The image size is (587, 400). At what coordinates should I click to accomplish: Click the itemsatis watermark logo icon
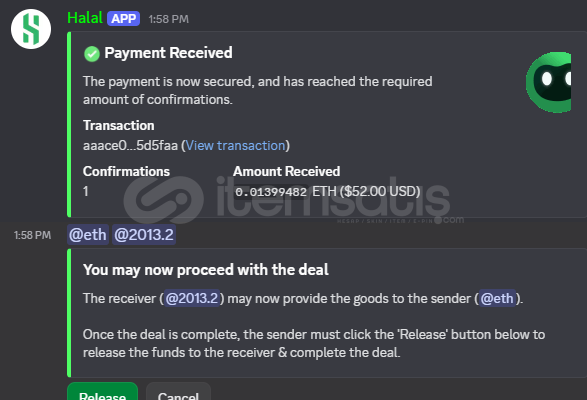coord(164,200)
